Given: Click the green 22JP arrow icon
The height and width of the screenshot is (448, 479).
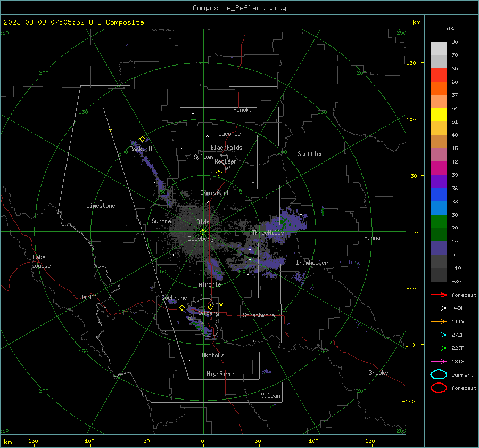Looking at the screenshot, I should click(439, 348).
